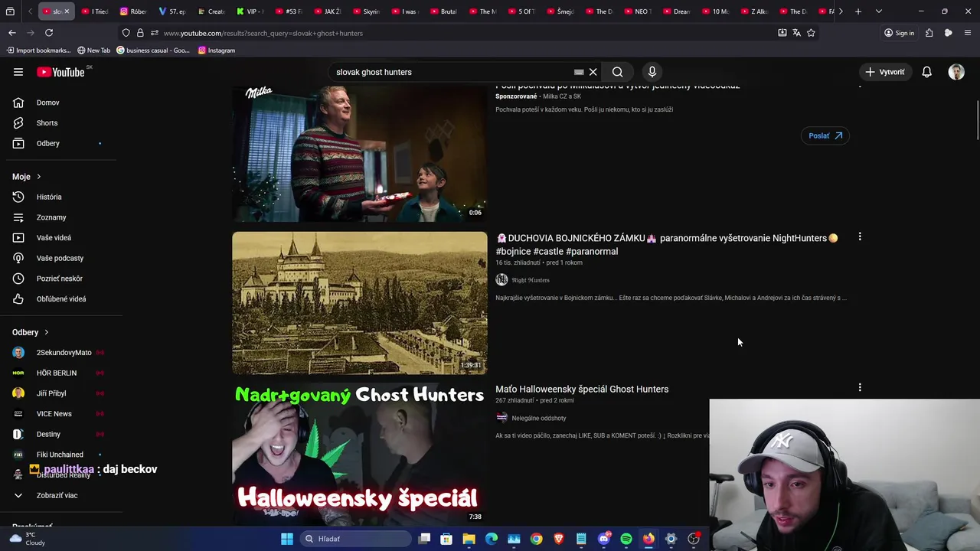
Task: Open the browser application menu
Action: pyautogui.click(x=968, y=33)
